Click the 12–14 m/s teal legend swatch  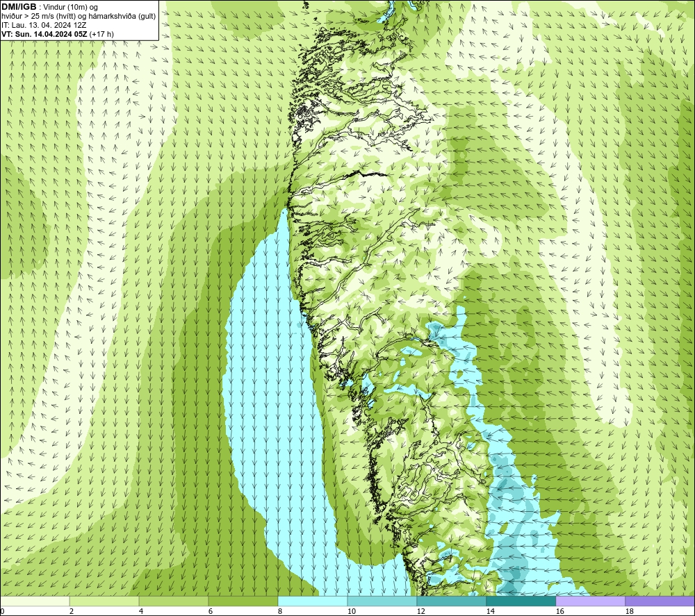tap(451, 601)
